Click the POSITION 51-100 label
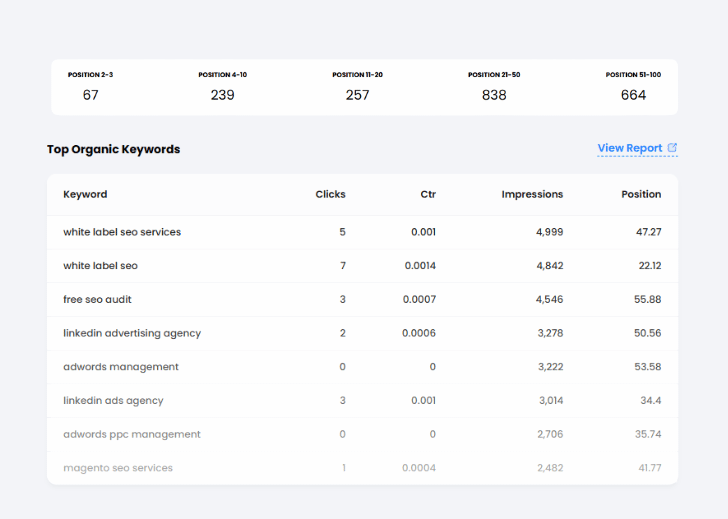The width and height of the screenshot is (728, 519). 633,75
